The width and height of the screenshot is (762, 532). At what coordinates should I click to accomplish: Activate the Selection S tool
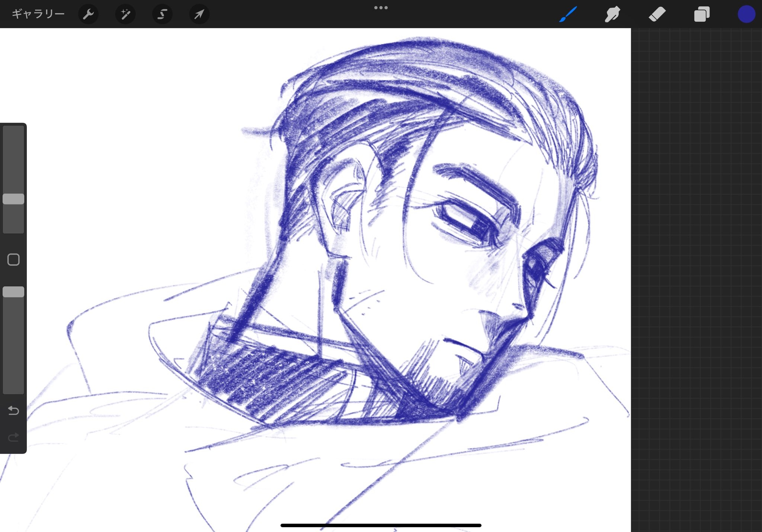click(162, 14)
